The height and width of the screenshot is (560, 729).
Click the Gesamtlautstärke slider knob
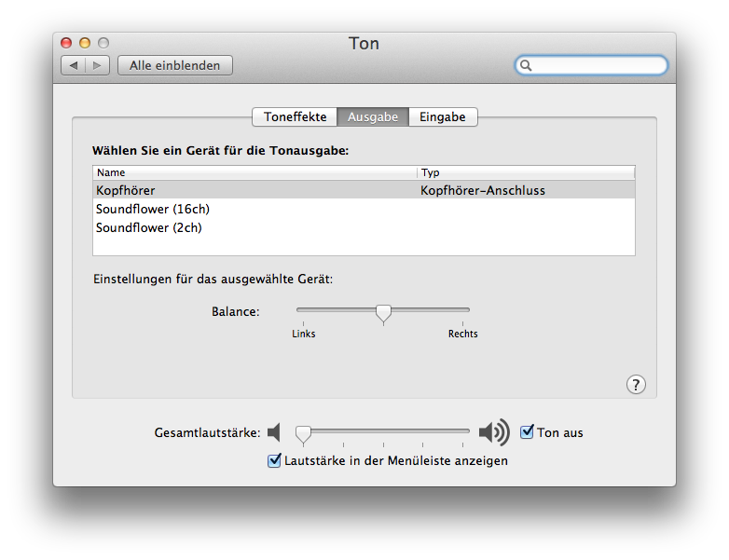[x=303, y=434]
